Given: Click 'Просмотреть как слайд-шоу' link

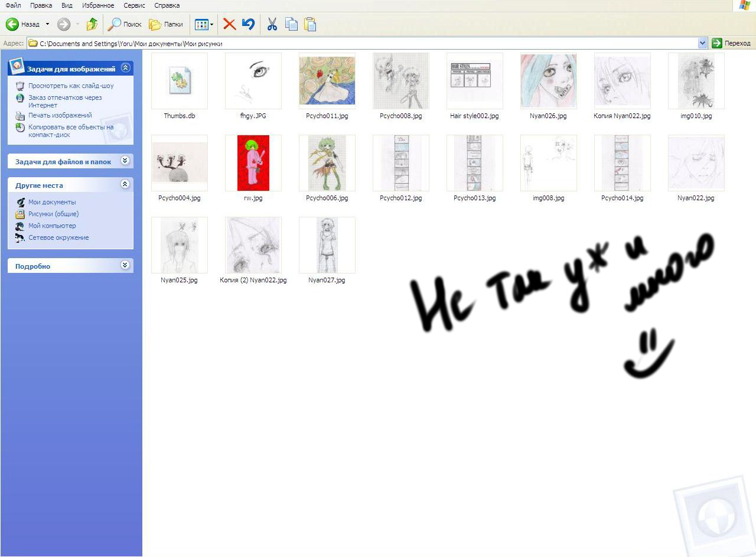Looking at the screenshot, I should (71, 86).
